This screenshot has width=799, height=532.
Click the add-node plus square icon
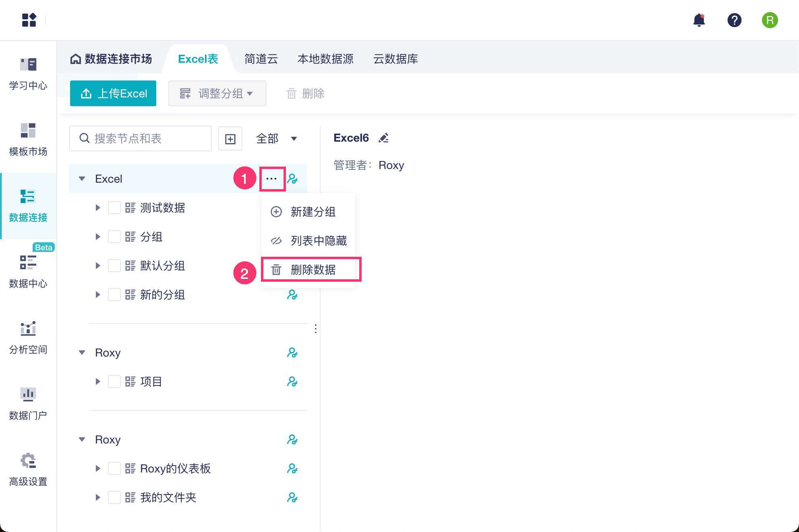coord(230,139)
